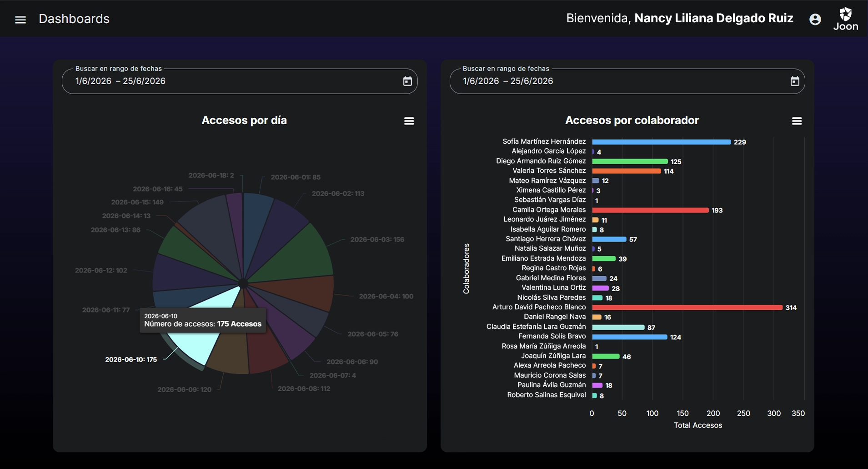
Task: Click pie label 2026-06-18: 2
Action: point(211,175)
